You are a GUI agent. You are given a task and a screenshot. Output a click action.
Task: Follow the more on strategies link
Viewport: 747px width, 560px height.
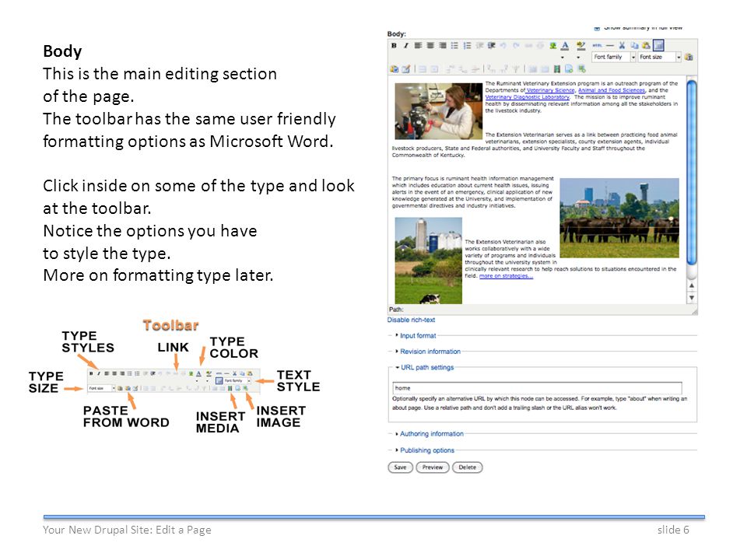coord(506,275)
